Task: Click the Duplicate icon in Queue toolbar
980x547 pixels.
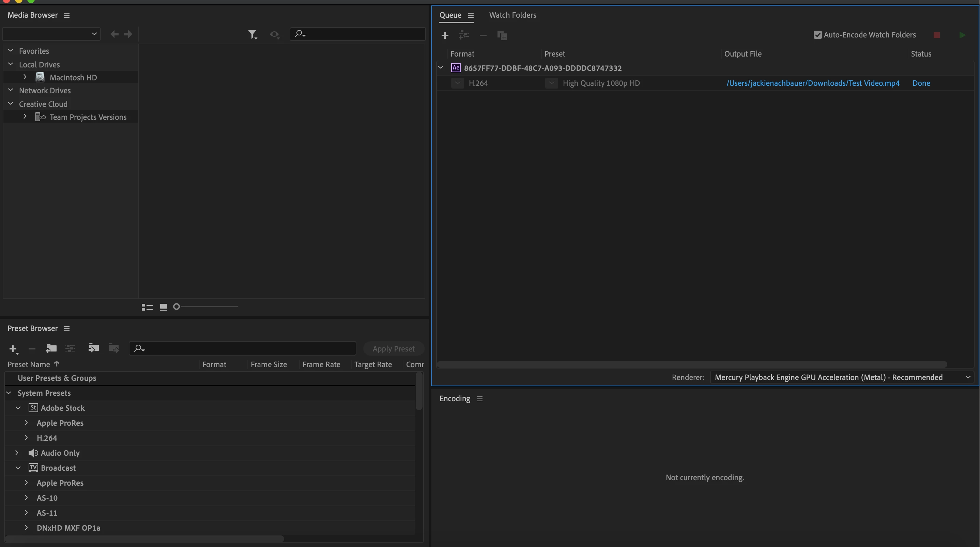Action: tap(502, 35)
